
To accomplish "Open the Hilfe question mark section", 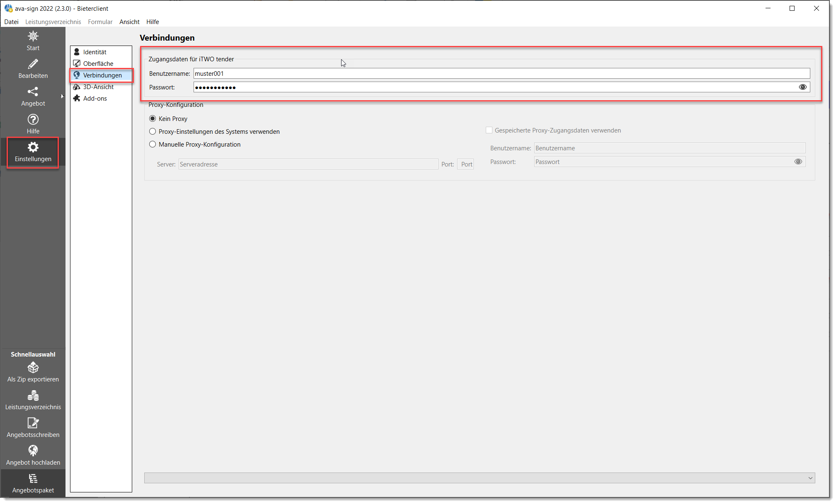I will click(x=33, y=124).
